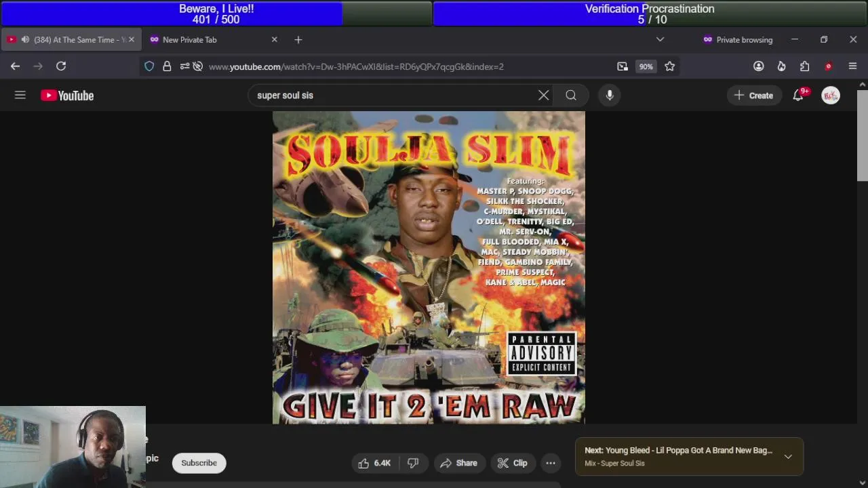This screenshot has height=488, width=868.
Task: Go back to the previous page
Action: click(15, 66)
